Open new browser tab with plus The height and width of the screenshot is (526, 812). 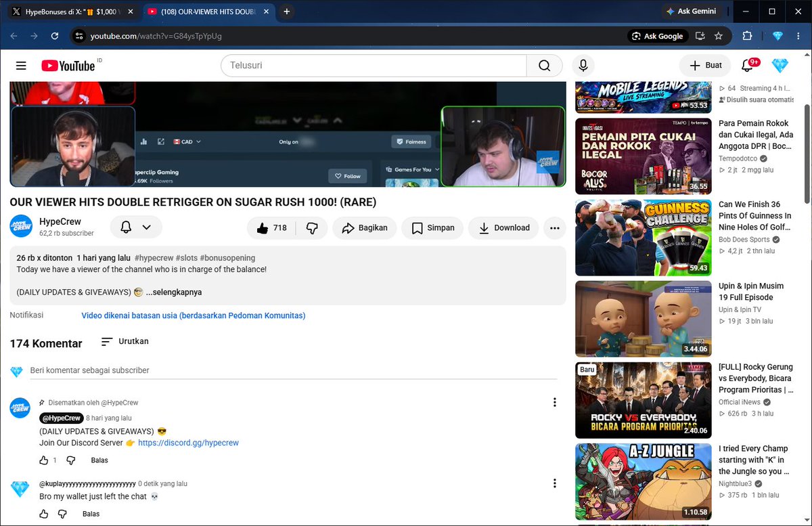point(287,12)
